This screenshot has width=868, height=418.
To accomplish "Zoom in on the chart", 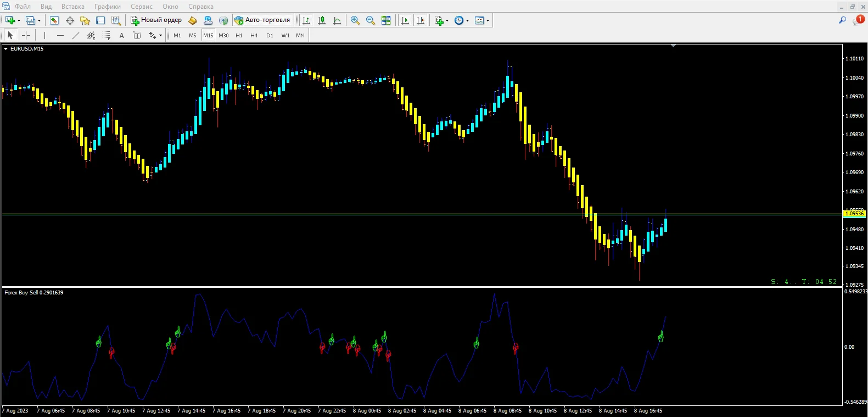I will pyautogui.click(x=355, y=20).
